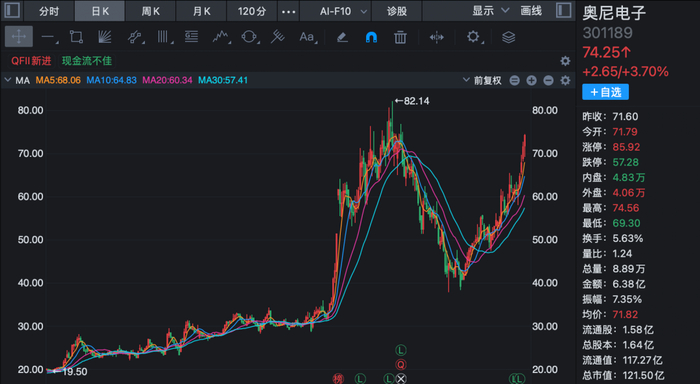Click the 诊股 button

pyautogui.click(x=396, y=11)
